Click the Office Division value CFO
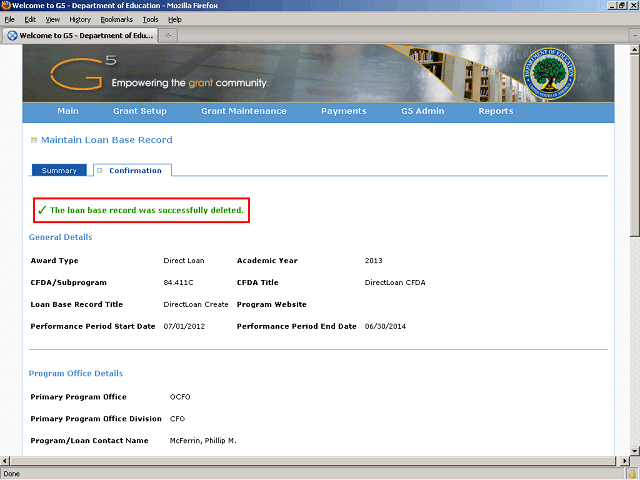This screenshot has height=480, width=640. tap(177, 419)
